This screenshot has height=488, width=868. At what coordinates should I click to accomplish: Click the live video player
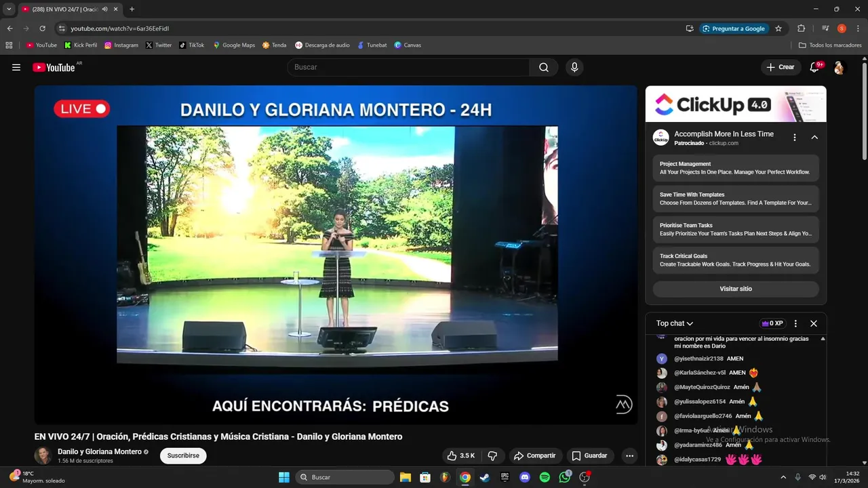pos(336,255)
